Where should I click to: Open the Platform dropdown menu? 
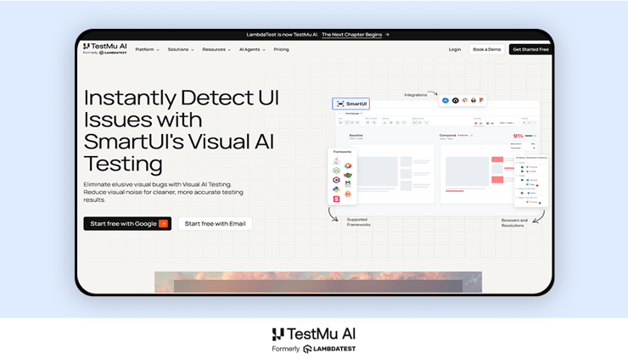[x=147, y=49]
